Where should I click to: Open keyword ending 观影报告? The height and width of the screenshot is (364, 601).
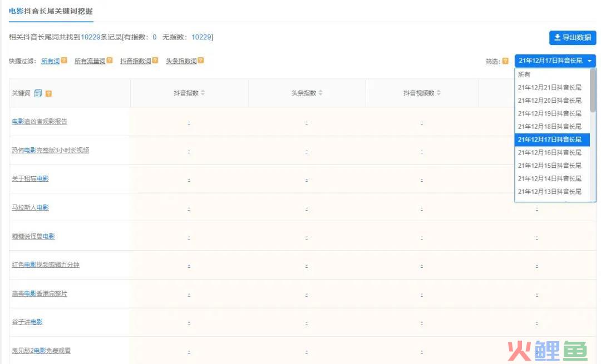[40, 121]
